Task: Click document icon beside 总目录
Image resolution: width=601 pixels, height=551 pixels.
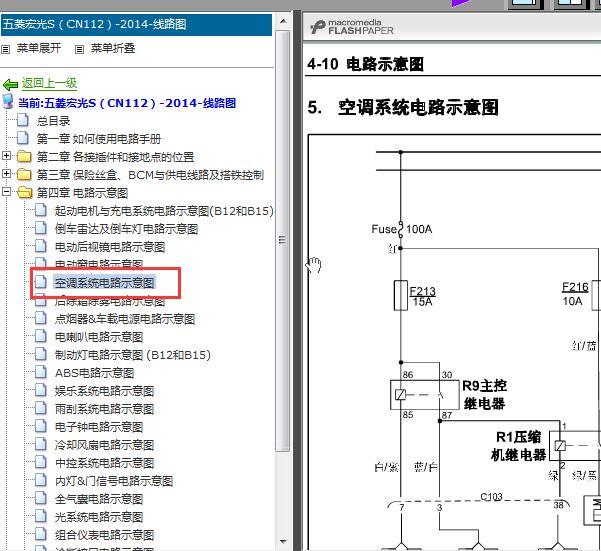Action: click(23, 120)
